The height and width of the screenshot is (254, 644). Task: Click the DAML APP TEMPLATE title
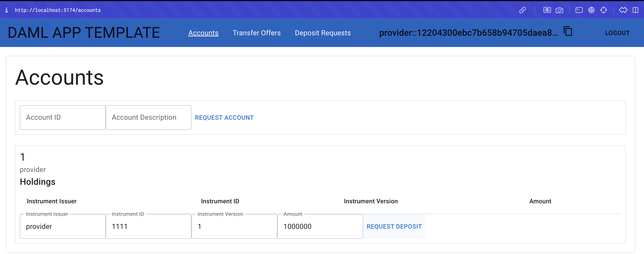click(84, 33)
